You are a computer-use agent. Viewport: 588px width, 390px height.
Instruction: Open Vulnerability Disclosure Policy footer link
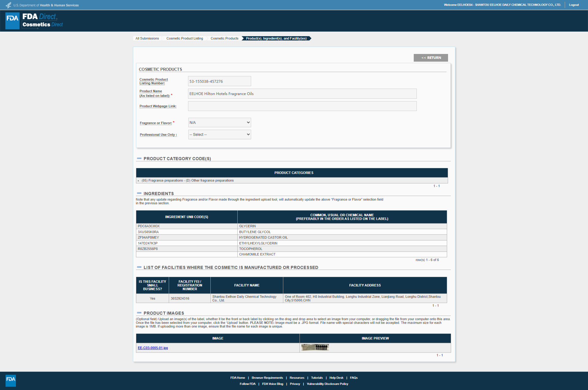click(327, 384)
